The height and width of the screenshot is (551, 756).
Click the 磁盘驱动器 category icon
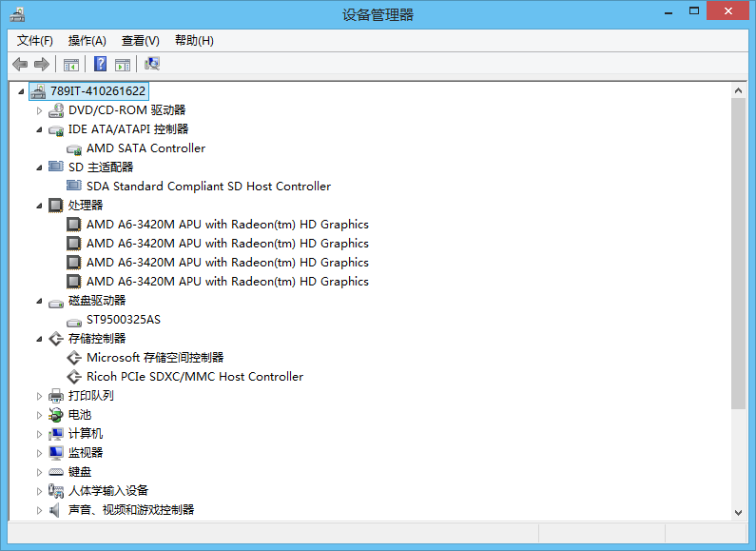coord(56,303)
